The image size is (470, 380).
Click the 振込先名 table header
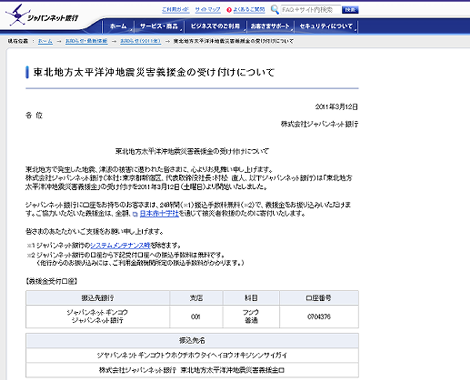pos(192,341)
